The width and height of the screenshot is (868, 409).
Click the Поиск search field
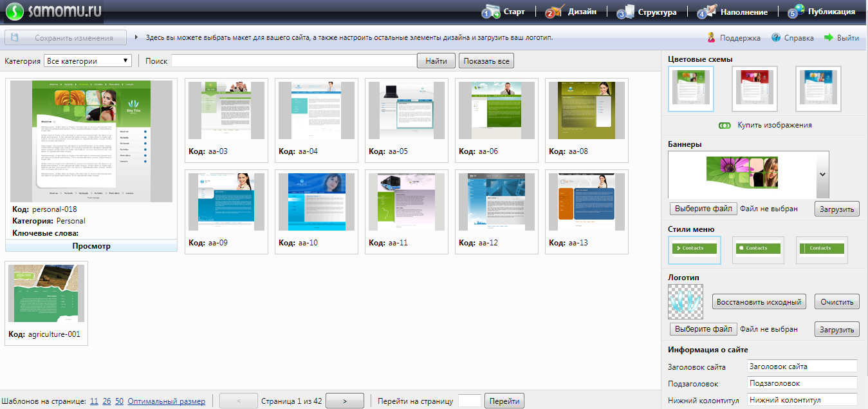point(293,61)
